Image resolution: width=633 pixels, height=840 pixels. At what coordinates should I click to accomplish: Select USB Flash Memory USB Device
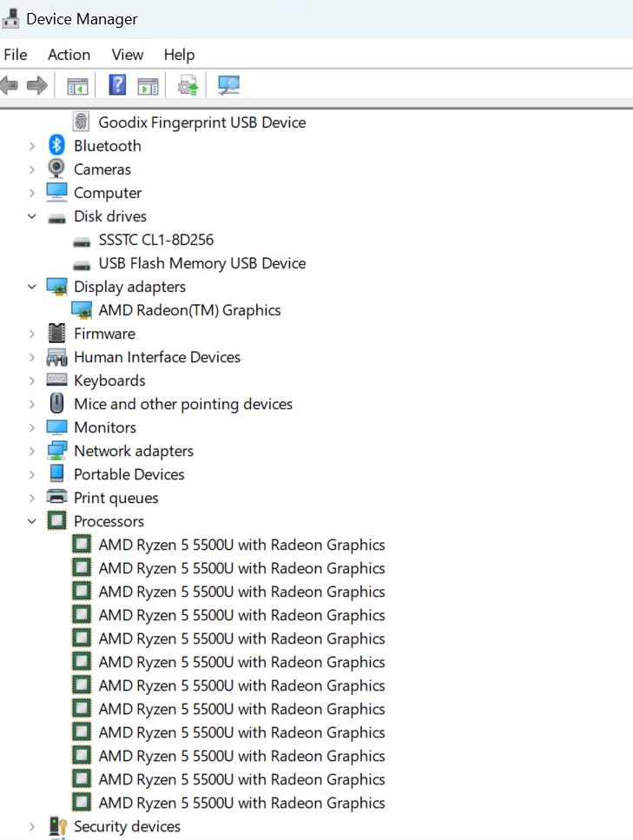click(202, 263)
